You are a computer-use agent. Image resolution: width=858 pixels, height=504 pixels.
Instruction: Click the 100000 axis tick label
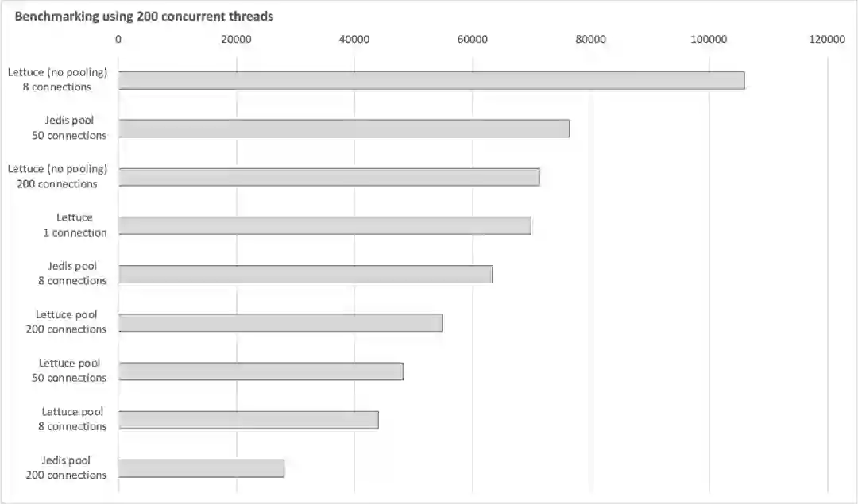(x=709, y=38)
